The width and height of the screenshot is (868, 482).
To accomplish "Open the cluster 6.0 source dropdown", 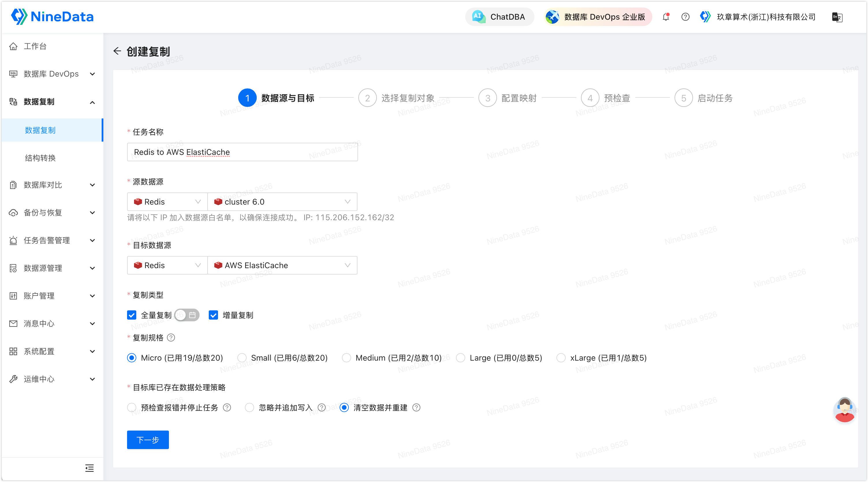I will (282, 202).
